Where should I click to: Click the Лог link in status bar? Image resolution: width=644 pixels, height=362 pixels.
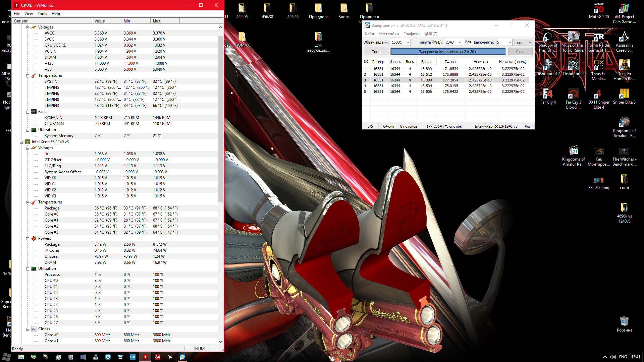coord(528,126)
